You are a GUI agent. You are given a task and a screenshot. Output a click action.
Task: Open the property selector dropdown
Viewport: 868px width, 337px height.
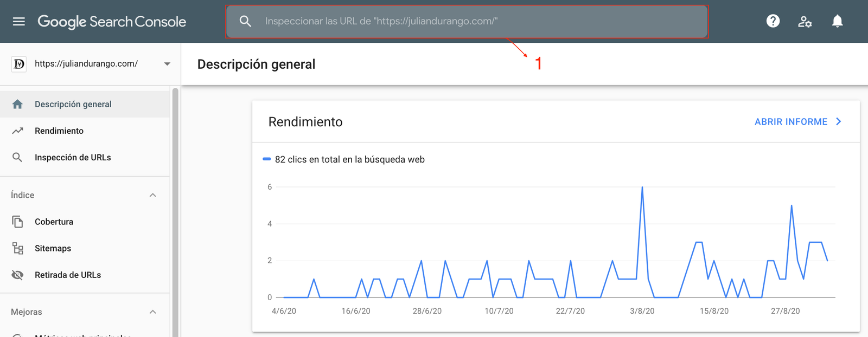[x=167, y=63]
